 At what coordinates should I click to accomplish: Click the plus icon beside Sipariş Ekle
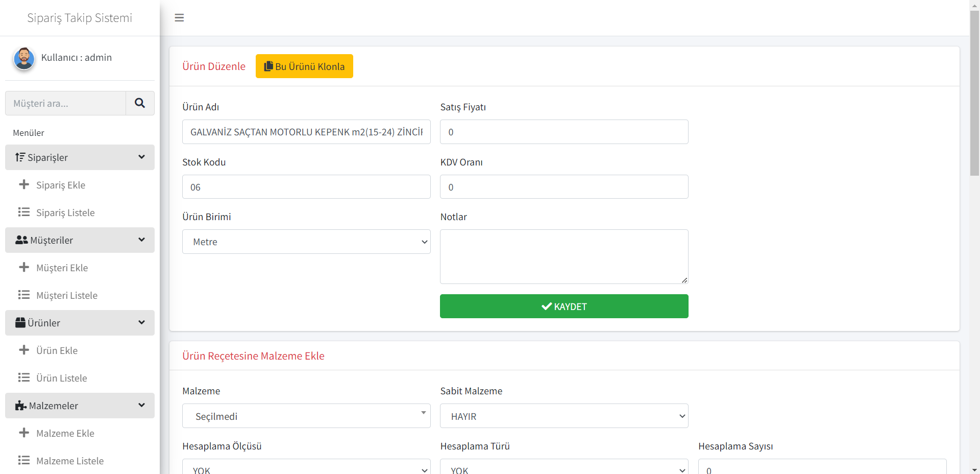[x=24, y=184]
